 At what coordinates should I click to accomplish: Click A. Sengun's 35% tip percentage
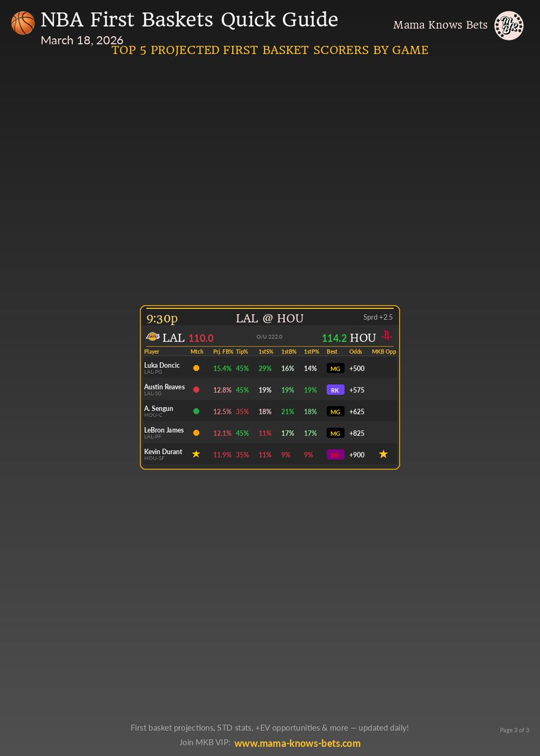(242, 411)
